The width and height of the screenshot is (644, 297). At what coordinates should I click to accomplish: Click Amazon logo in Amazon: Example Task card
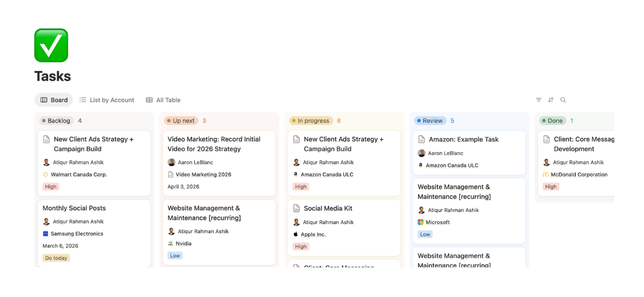(421, 165)
